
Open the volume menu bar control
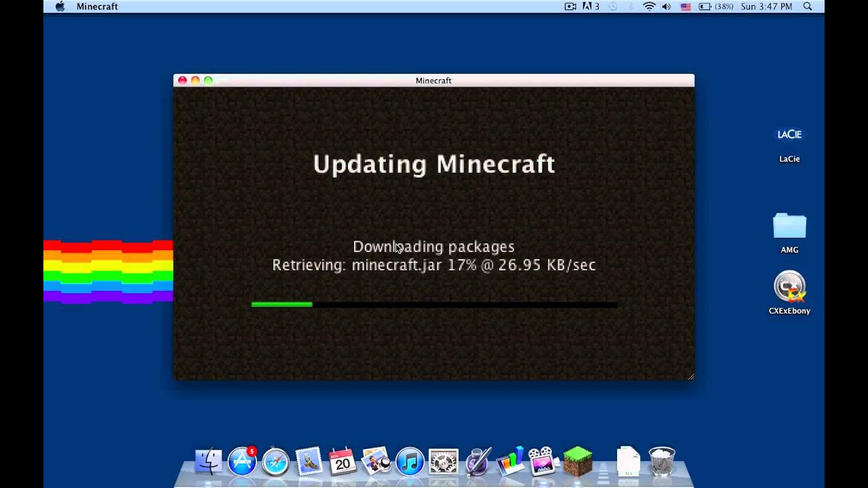[x=667, y=6]
